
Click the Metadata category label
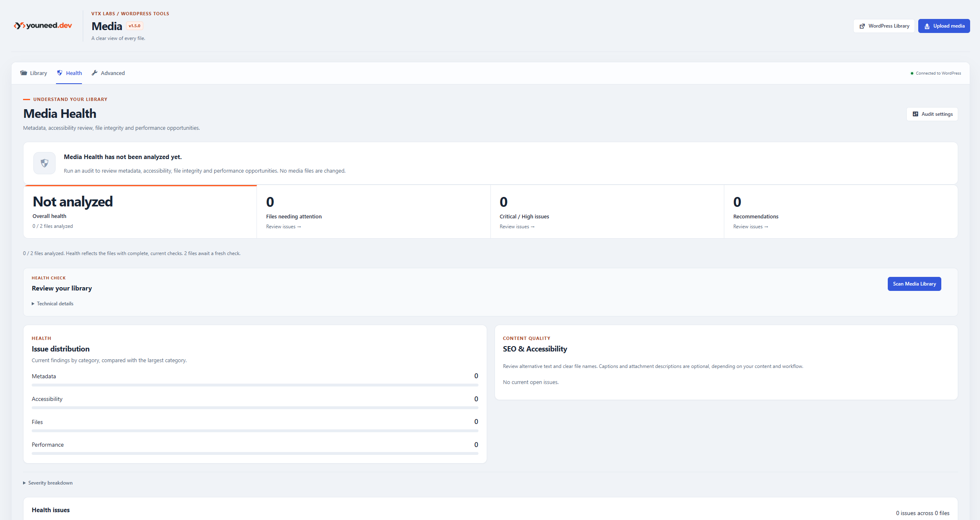[44, 376]
